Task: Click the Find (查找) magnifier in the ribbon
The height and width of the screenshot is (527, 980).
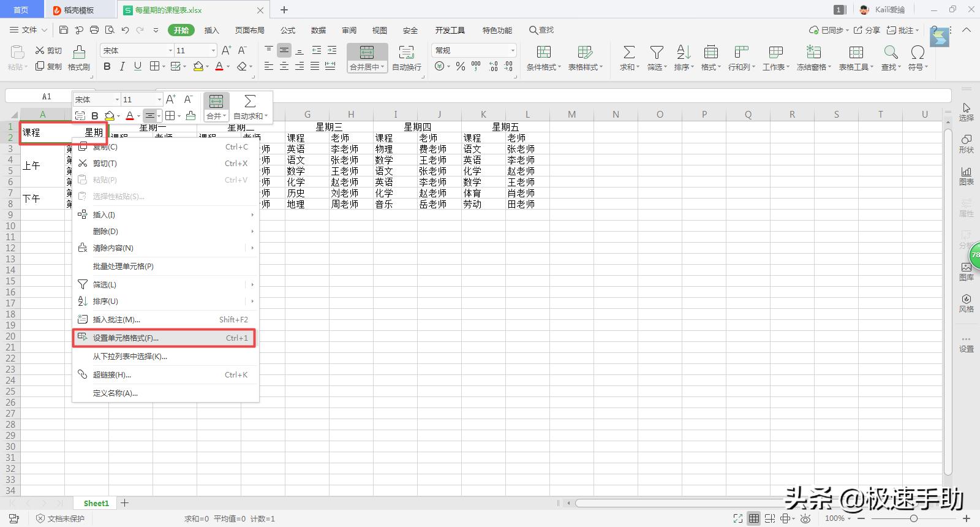Action: pyautogui.click(x=891, y=53)
